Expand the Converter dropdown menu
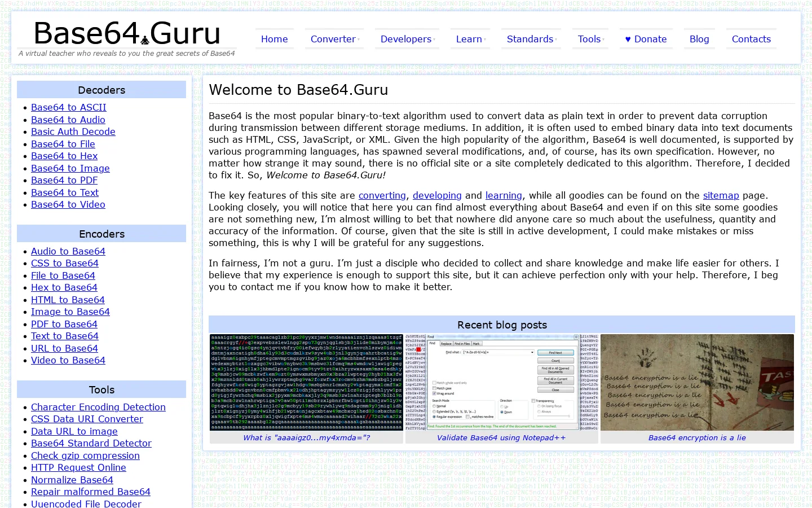The image size is (812, 508). [x=334, y=39]
